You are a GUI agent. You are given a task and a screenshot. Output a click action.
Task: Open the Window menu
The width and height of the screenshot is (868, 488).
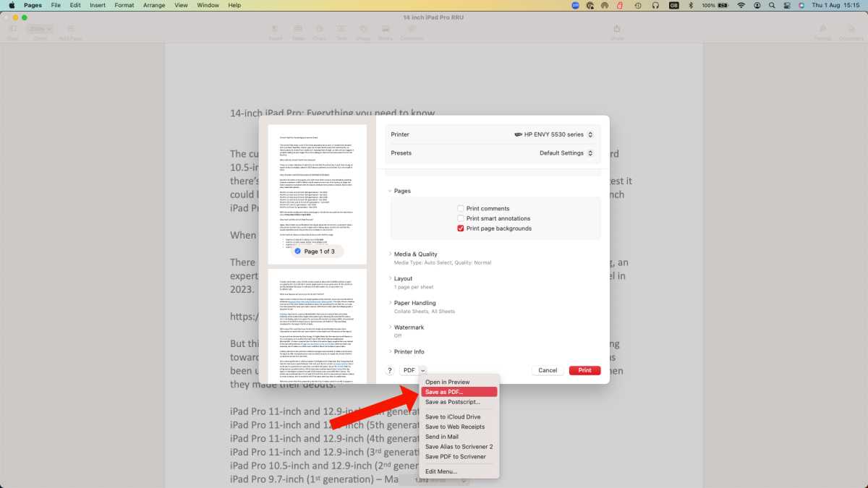tap(208, 5)
